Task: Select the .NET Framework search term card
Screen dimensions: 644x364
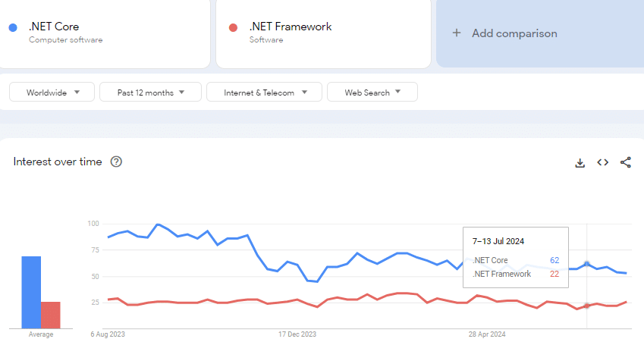Action: click(x=323, y=33)
